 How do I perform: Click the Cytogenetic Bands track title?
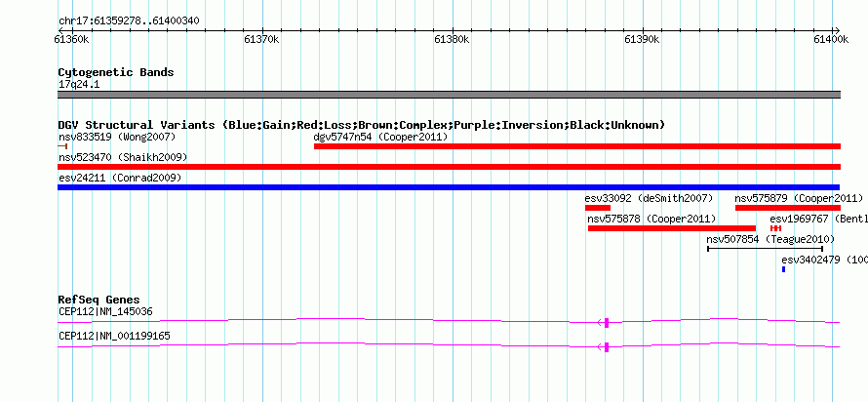(116, 72)
